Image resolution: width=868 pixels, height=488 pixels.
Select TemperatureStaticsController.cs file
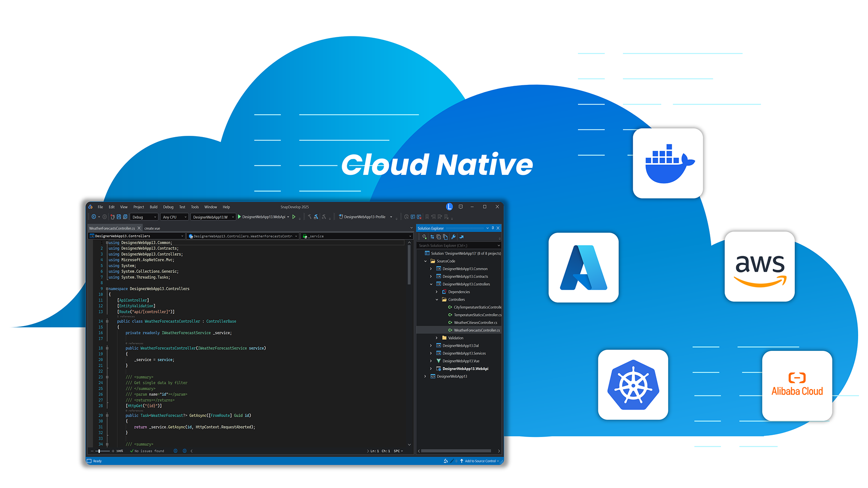coord(475,315)
